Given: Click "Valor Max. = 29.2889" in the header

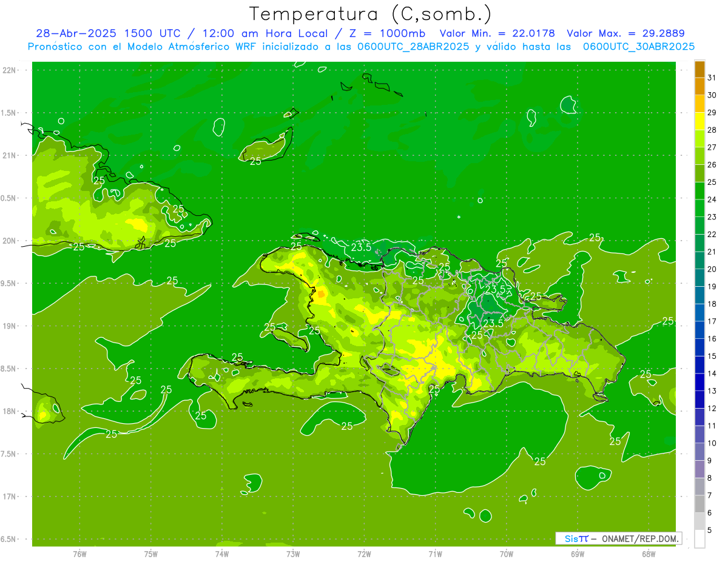Looking at the screenshot, I should (625, 33).
